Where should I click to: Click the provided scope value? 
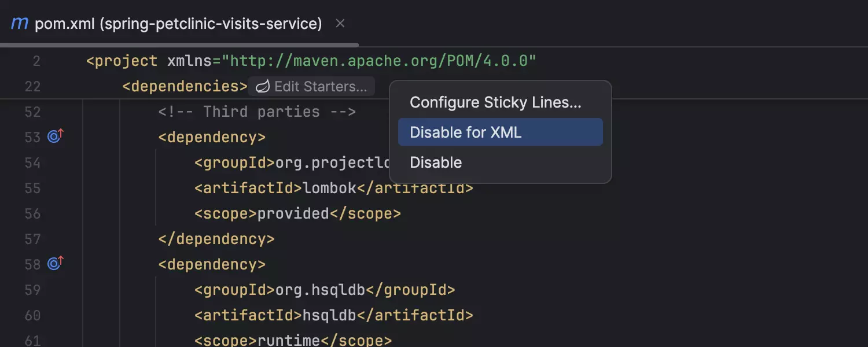[x=293, y=213]
